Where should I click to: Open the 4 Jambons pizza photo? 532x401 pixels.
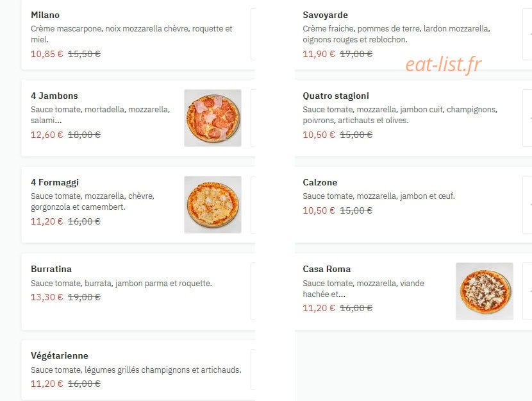coord(213,118)
